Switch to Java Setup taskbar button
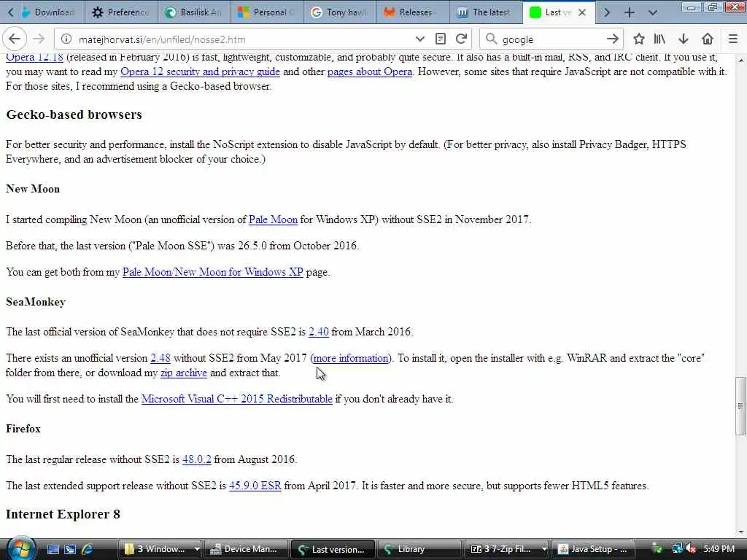Image resolution: width=747 pixels, height=560 pixels. [593, 550]
